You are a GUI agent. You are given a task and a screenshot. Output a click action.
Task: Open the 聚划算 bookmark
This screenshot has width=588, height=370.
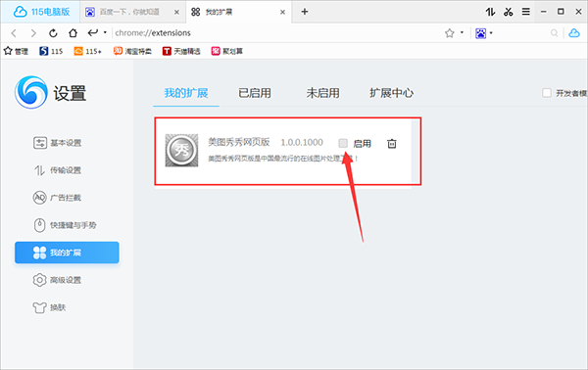227,51
